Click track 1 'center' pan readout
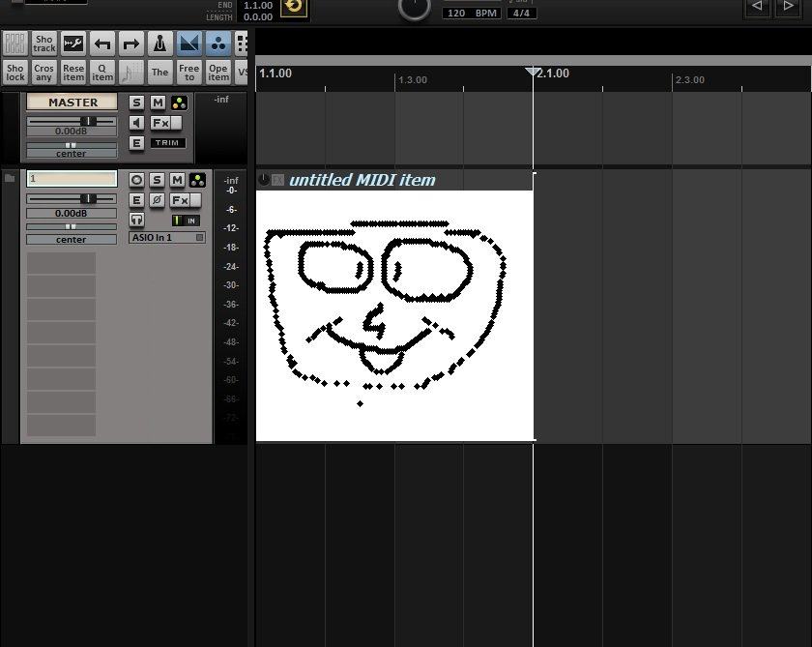Screen dimensions: 812x647 click(72, 239)
